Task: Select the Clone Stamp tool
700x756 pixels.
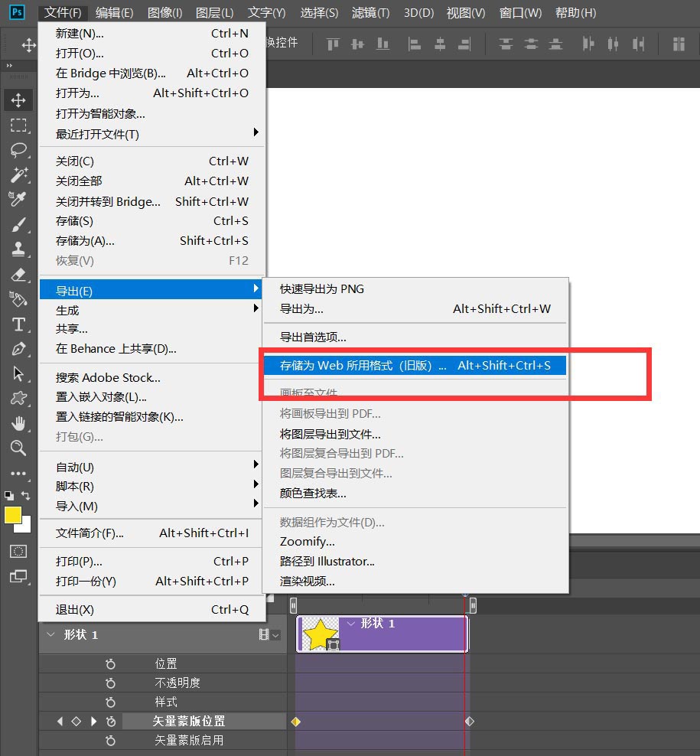Action: tap(18, 249)
